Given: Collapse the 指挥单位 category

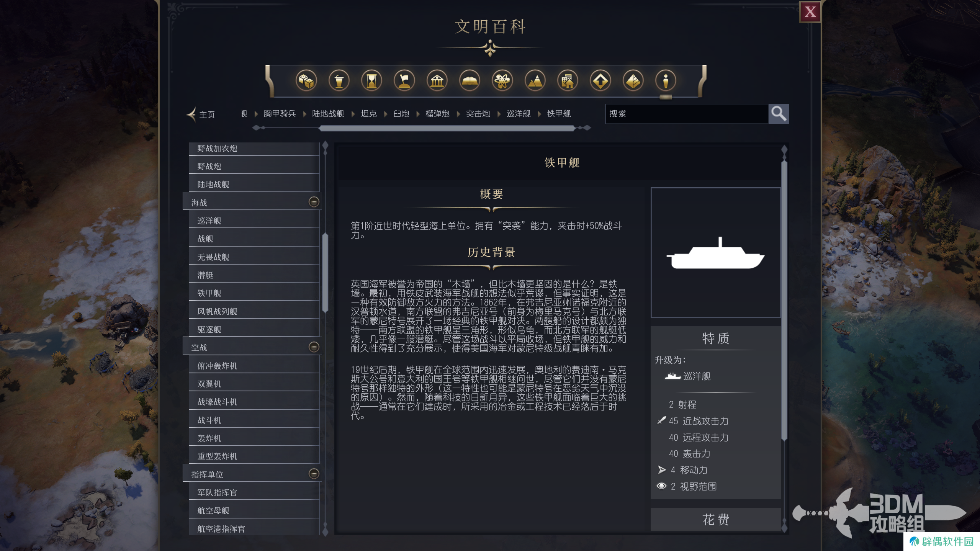Looking at the screenshot, I should pos(314,474).
